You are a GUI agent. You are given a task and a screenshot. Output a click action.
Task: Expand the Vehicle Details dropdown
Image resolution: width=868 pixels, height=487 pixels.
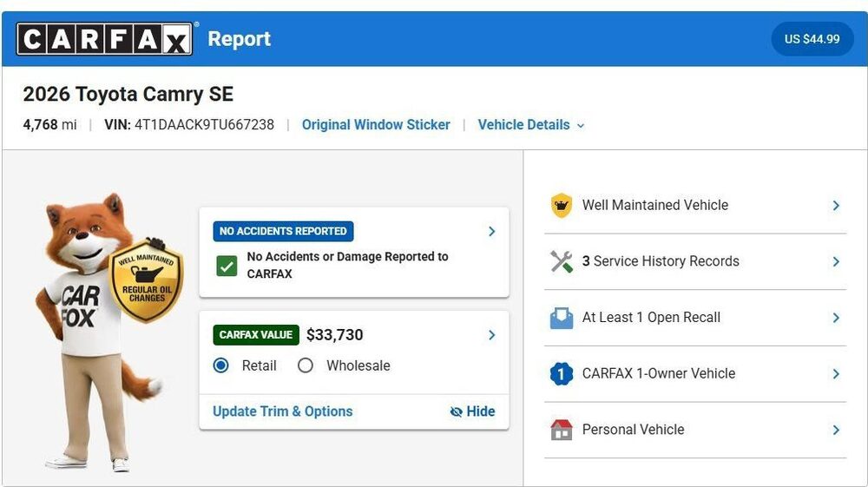[531, 125]
